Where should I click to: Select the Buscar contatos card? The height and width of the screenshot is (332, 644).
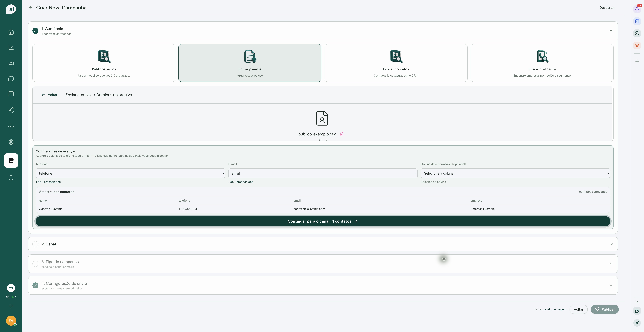396,63
